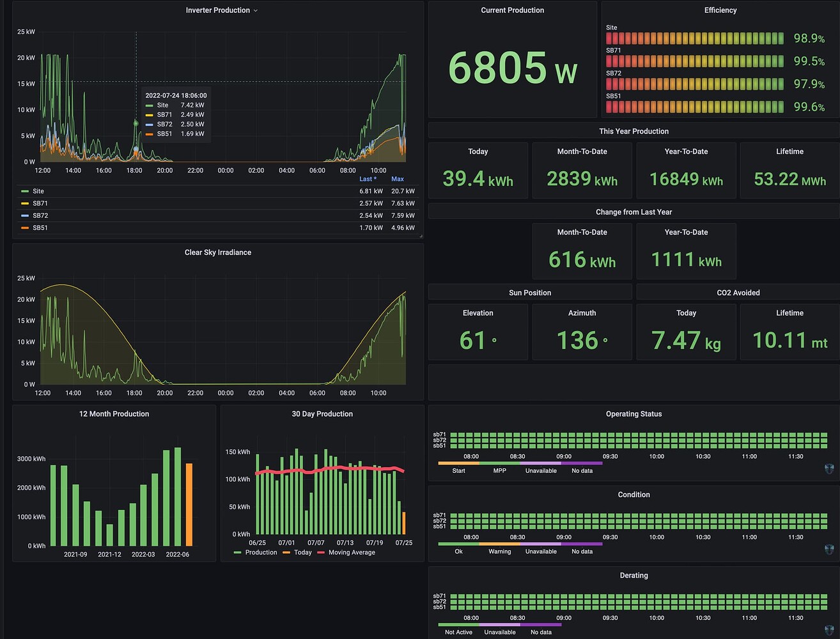Click the 16849 kWh Year-To-Date value
Screen dimensions: 840x639
tap(686, 179)
